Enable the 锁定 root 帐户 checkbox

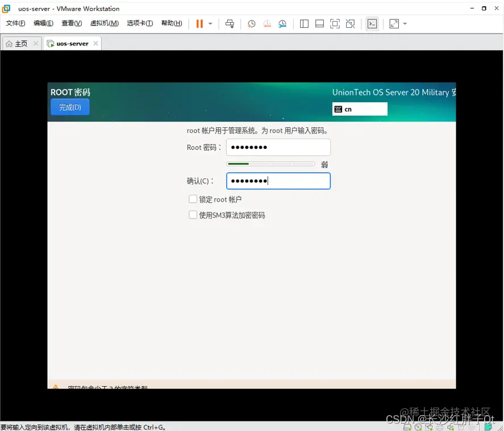193,199
